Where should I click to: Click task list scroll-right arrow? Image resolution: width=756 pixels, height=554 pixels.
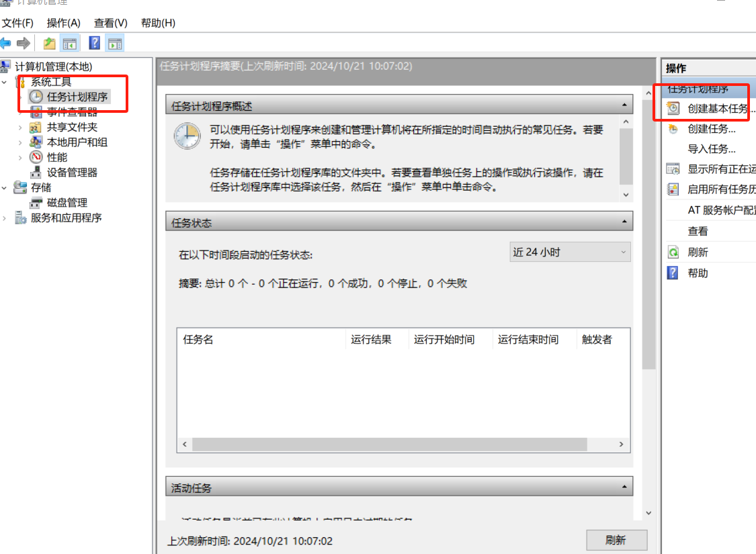[621, 444]
